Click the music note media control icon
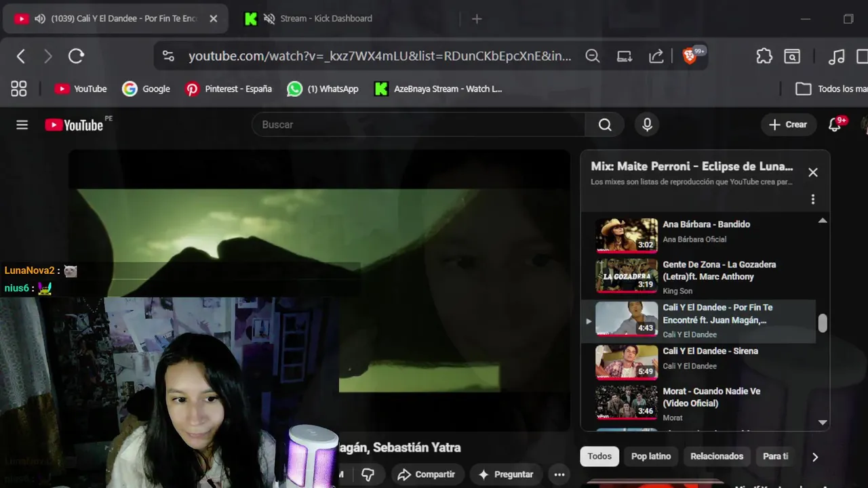 tap(837, 56)
